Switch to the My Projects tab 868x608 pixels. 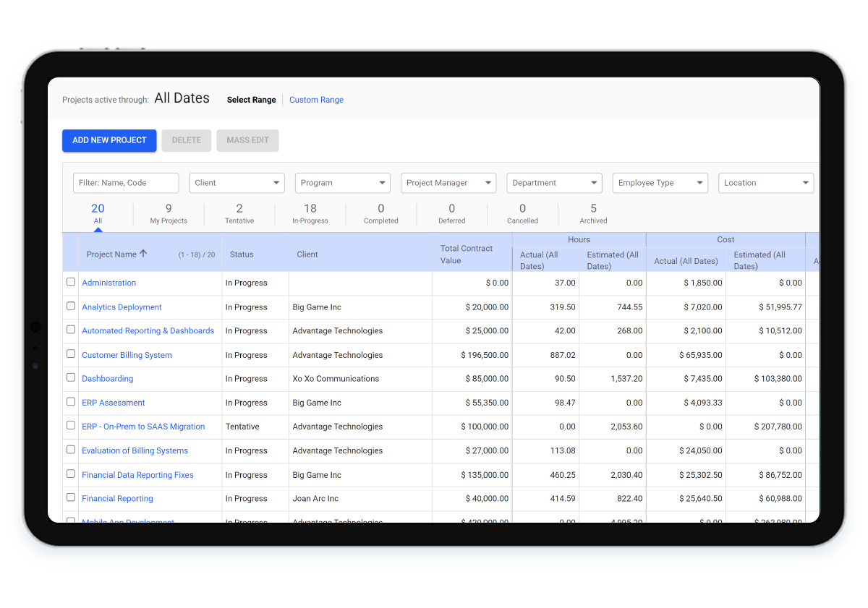[169, 214]
